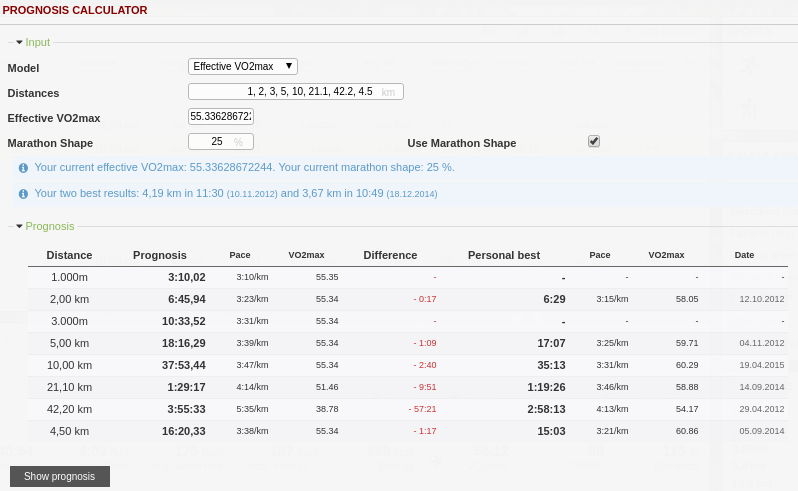Click the date 29.04.2012
The width and height of the screenshot is (798, 491).
point(762,409)
